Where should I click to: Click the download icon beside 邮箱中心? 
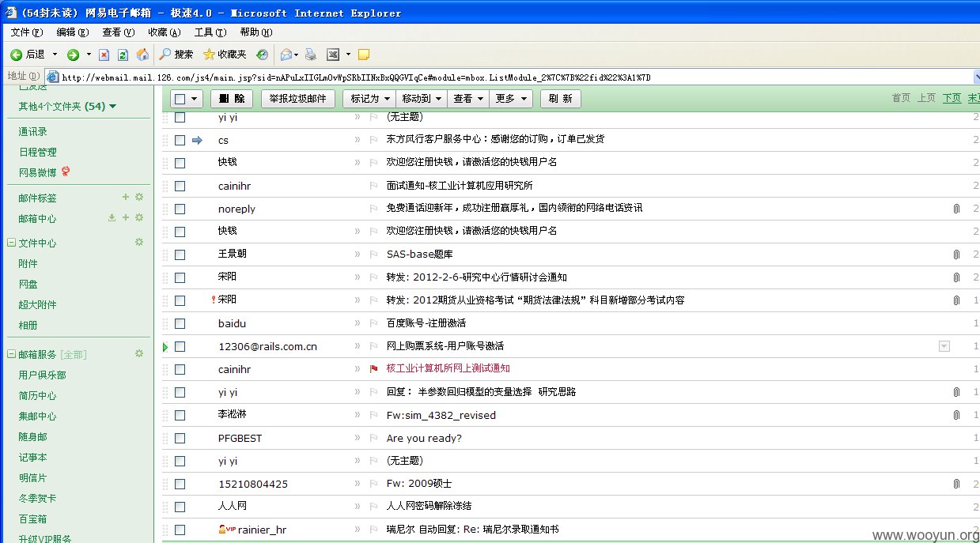112,217
